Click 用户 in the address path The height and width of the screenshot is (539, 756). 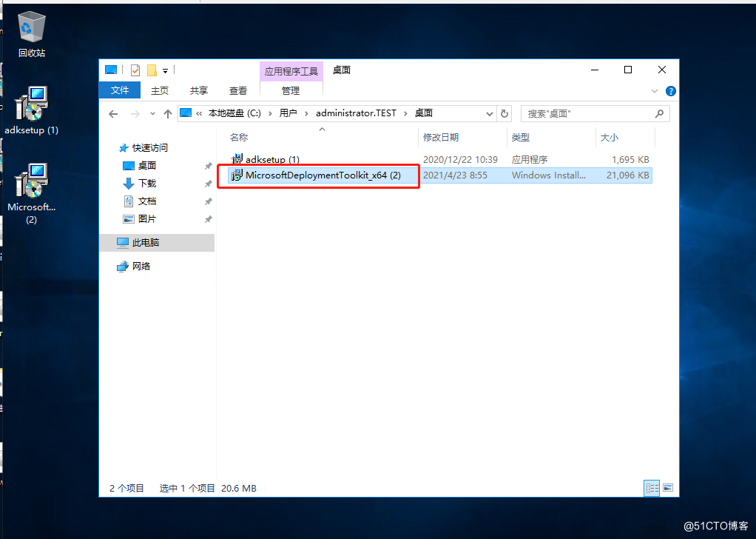pyautogui.click(x=288, y=113)
